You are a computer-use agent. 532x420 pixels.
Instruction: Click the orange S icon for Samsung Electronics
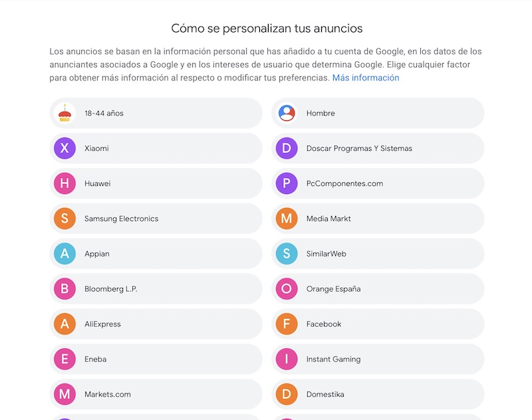(65, 219)
